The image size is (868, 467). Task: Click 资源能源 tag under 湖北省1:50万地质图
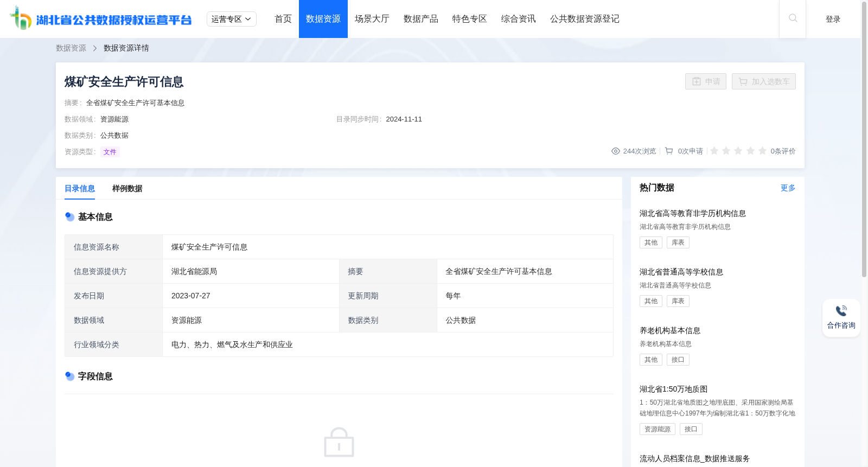pos(658,429)
